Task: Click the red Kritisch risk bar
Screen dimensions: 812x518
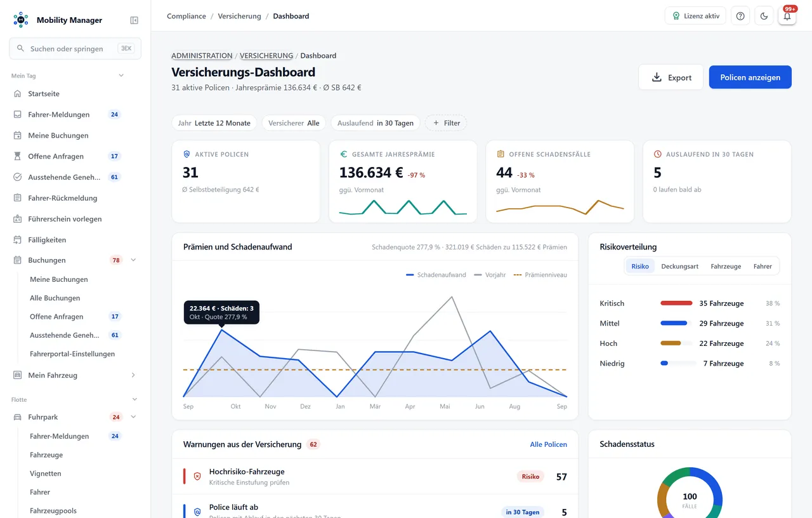Action: point(676,303)
